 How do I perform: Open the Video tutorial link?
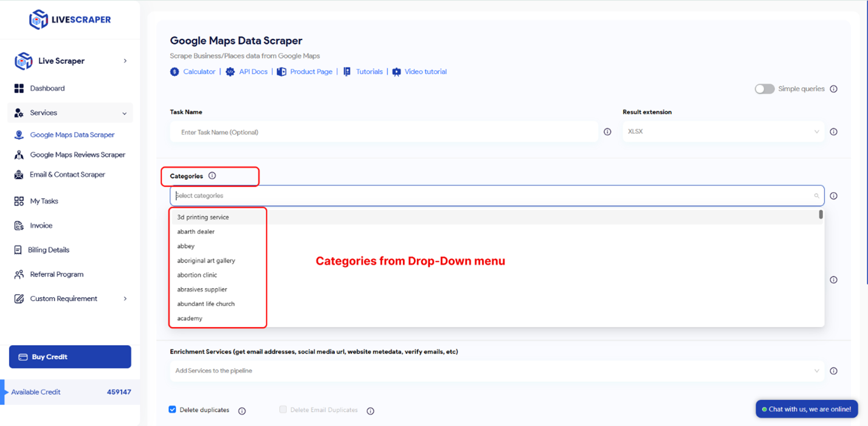point(425,72)
